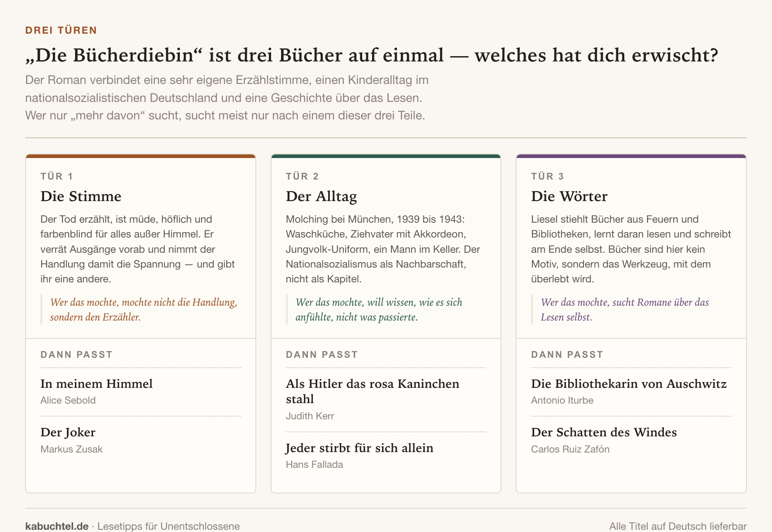Click the 'Die Stimme' card heading
This screenshot has height=532, width=772.
pos(81,196)
